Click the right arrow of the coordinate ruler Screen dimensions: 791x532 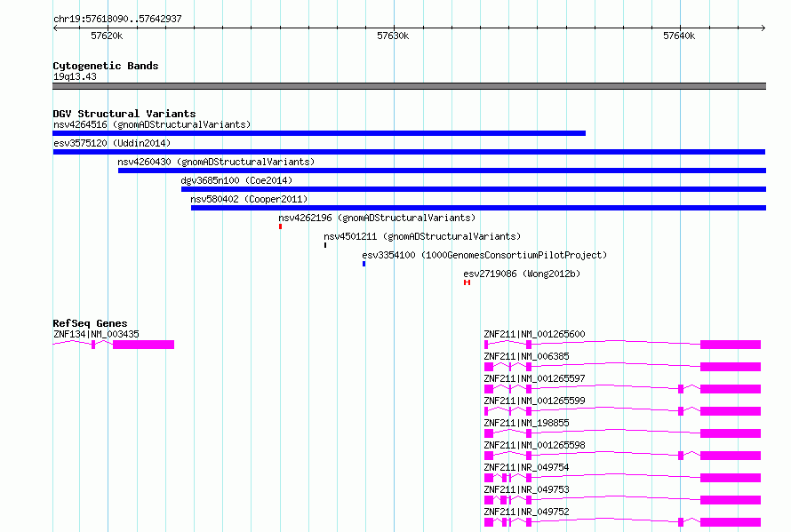click(763, 28)
